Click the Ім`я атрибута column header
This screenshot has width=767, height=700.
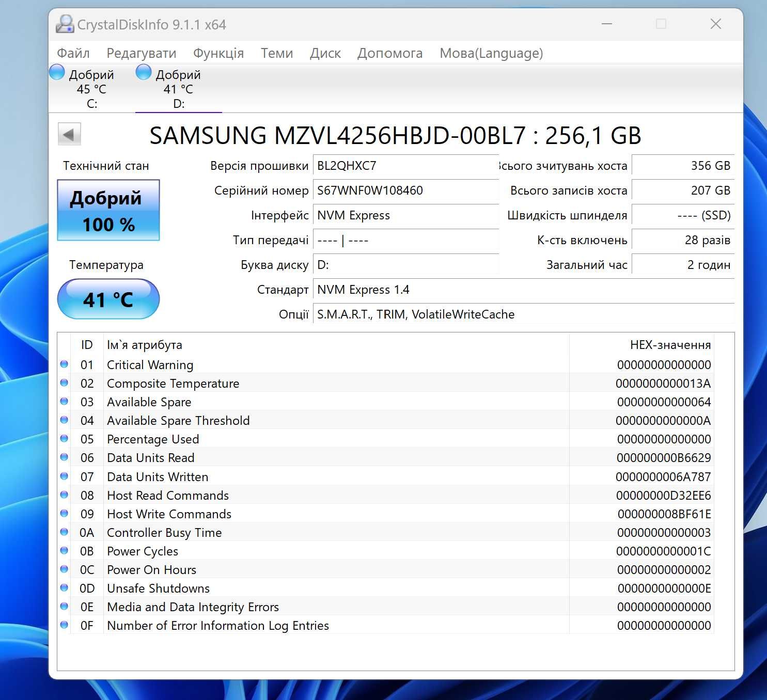[x=336, y=345]
